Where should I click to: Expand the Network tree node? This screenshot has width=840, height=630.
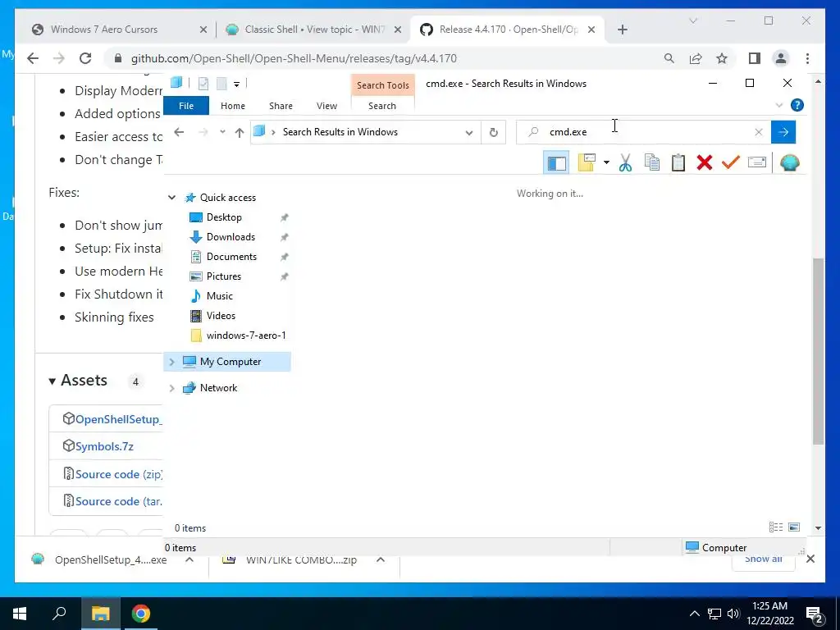coord(171,388)
